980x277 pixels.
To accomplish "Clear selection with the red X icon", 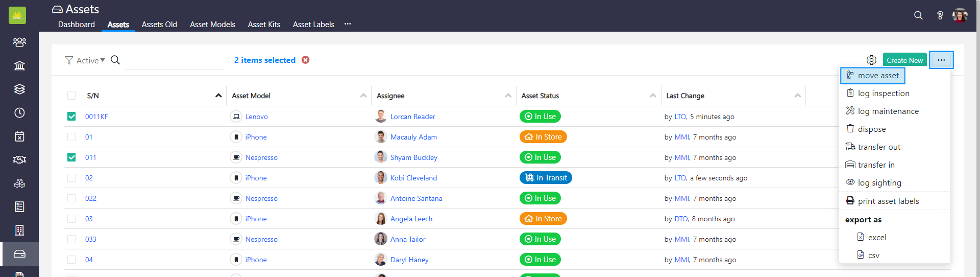I will coord(305,60).
